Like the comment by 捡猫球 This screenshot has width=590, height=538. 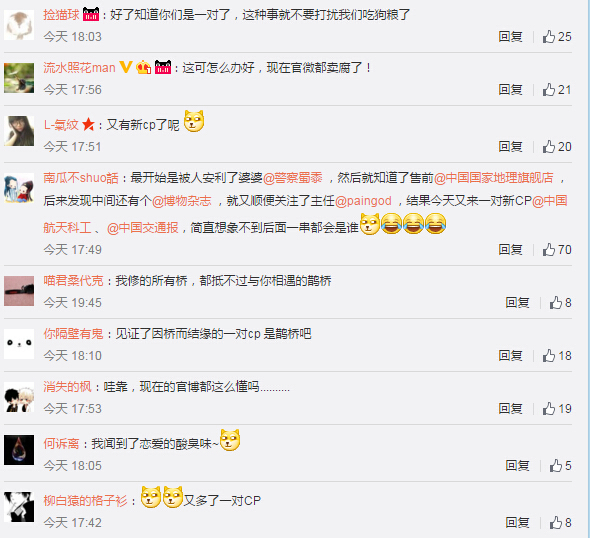click(x=557, y=36)
